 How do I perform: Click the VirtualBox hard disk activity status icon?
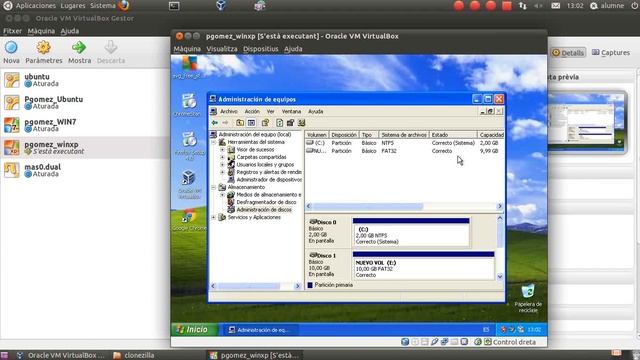[x=405, y=342]
